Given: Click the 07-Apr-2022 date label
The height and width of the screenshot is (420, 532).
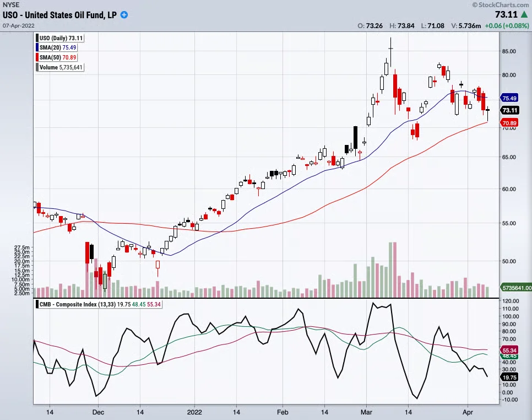Looking at the screenshot, I should point(19,25).
